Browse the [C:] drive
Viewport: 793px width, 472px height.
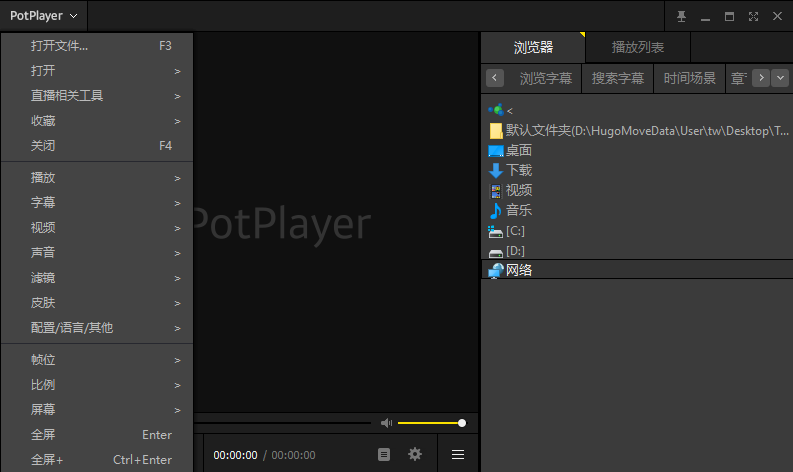(x=506, y=231)
